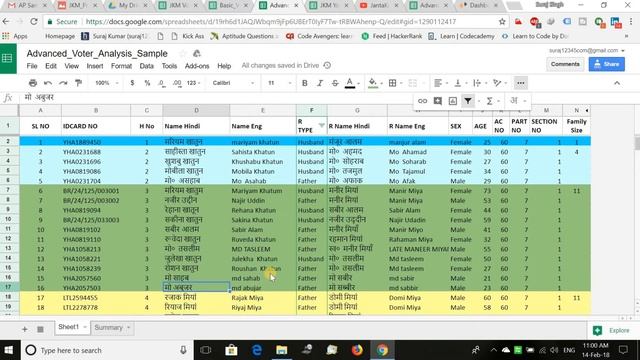Open the Data menu
The image size is (640, 360).
point(147,66)
